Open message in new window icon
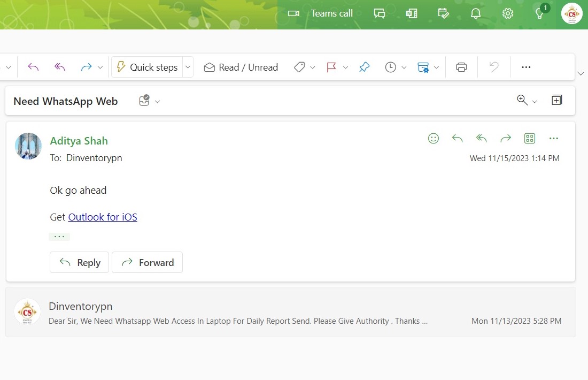This screenshot has height=380, width=588. 557,100
